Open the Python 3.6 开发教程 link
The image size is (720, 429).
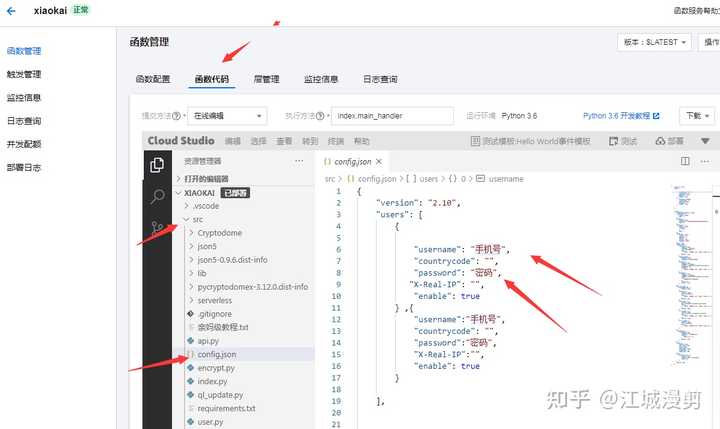[621, 116]
